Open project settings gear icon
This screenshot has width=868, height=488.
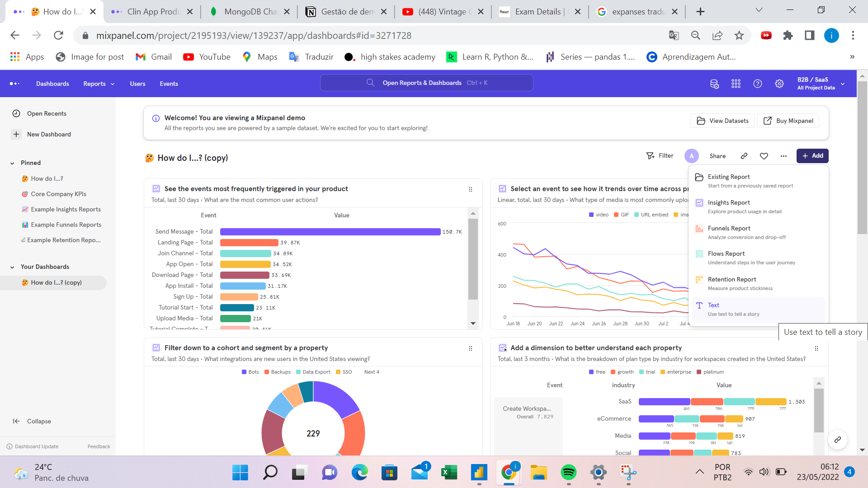point(779,84)
